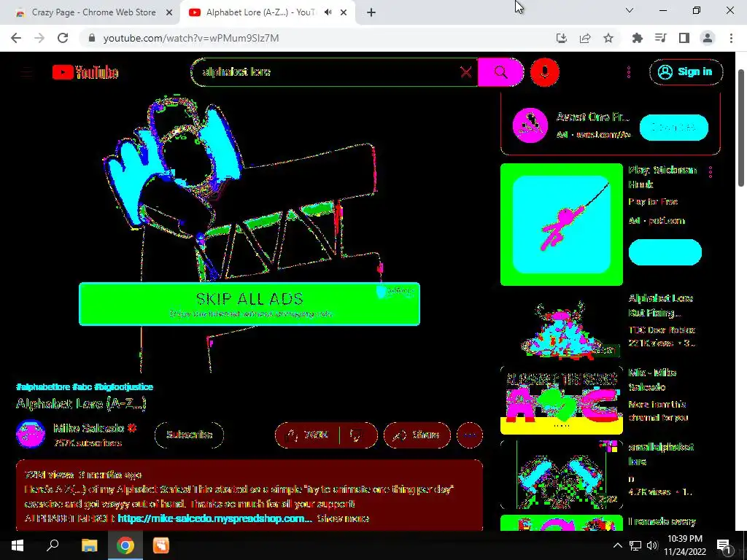
Task: Bookmark this tab with the star
Action: point(608,38)
